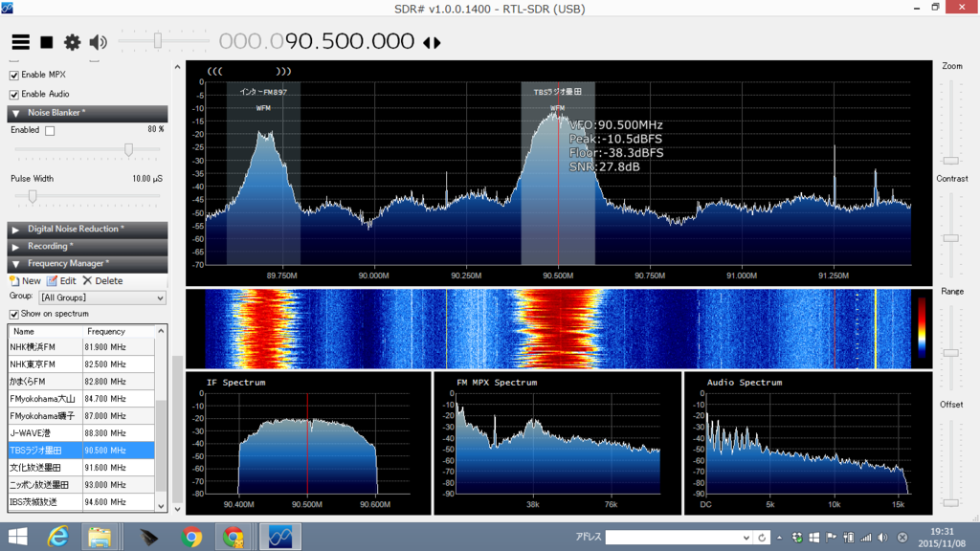Image resolution: width=980 pixels, height=551 pixels.
Task: Open network signal icon in tray
Action: coord(865,538)
